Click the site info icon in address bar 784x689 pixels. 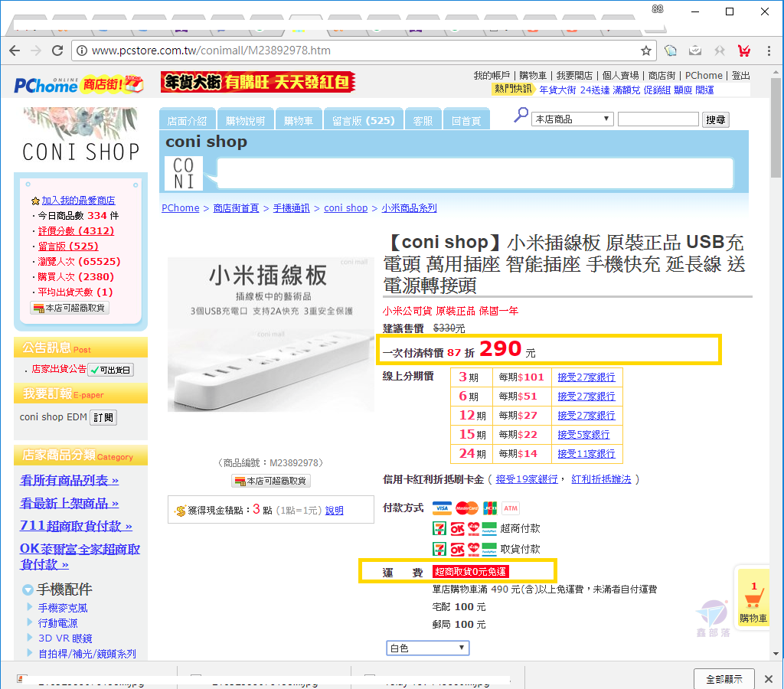coord(81,51)
